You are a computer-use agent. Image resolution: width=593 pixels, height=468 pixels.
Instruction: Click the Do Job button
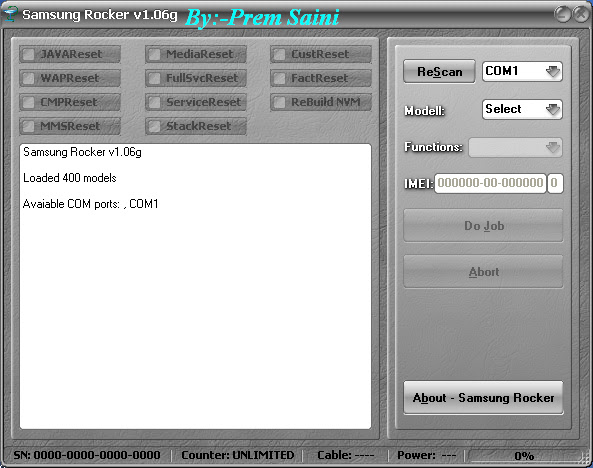(x=483, y=225)
